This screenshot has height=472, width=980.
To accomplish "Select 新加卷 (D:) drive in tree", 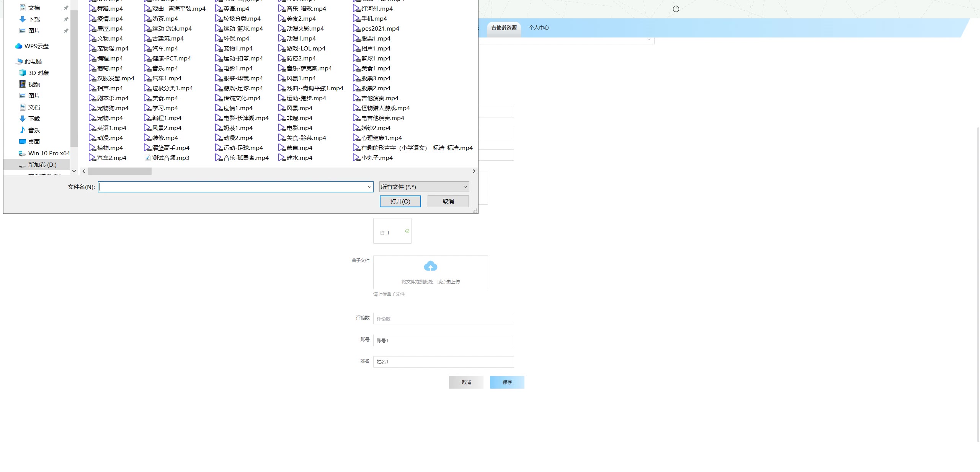I will tap(42, 164).
